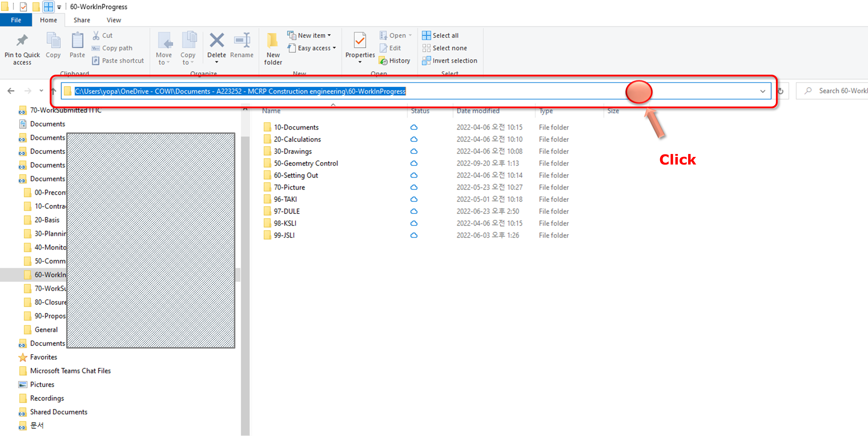Viewport: 868px width, 436px height.
Task: Expand address bar history dropdown arrow
Action: click(763, 91)
